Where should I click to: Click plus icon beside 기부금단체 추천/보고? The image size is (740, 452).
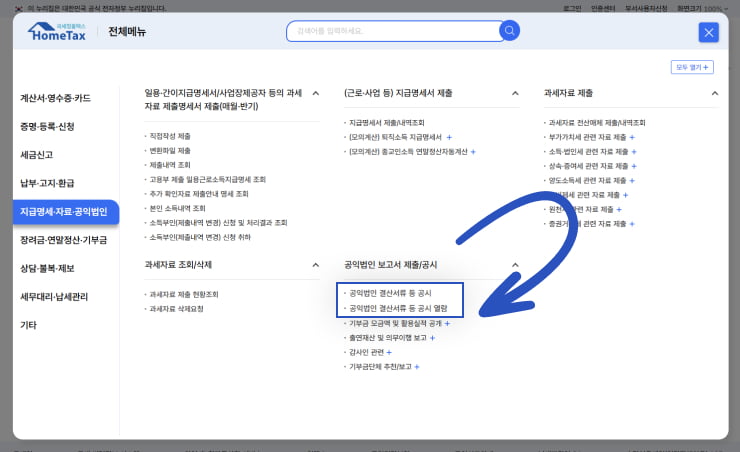tap(416, 367)
